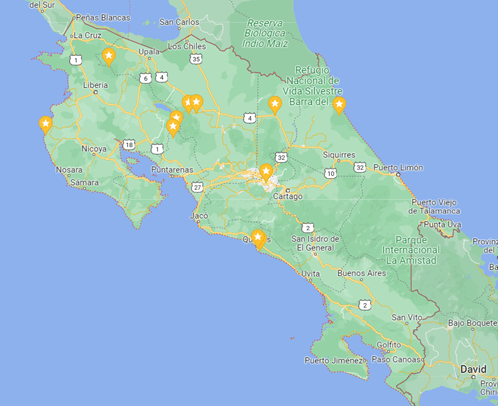Click the star pin northwest of Liberia
The width and height of the screenshot is (498, 406).
[x=109, y=57]
